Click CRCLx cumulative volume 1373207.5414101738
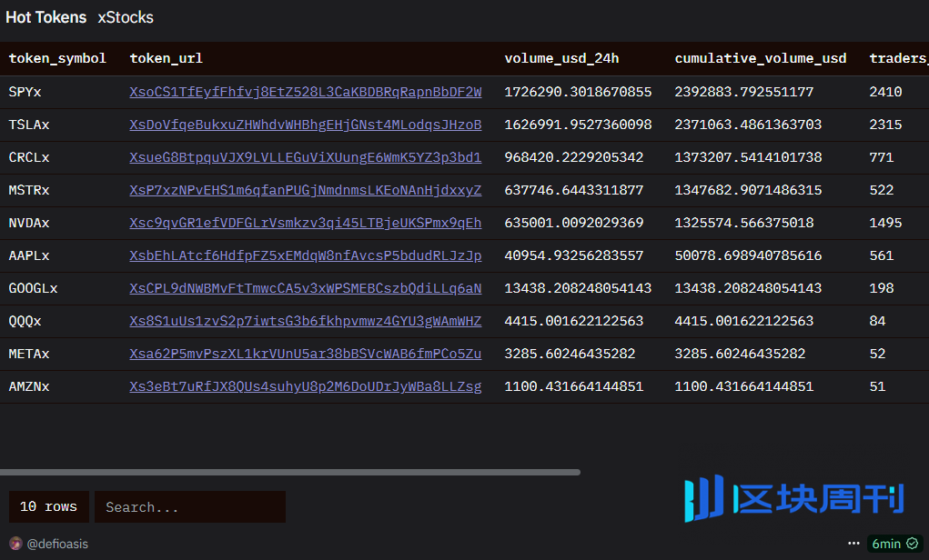929x560 pixels. 748,157
